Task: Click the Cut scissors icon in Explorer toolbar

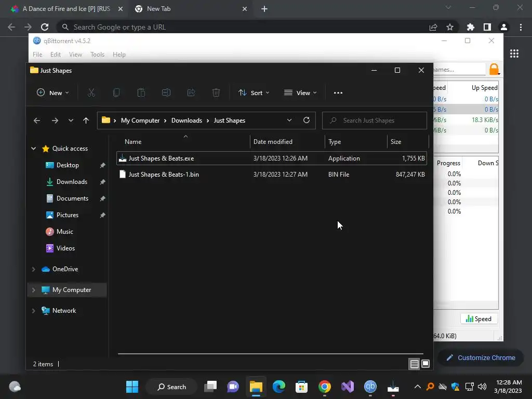Action: tap(91, 92)
